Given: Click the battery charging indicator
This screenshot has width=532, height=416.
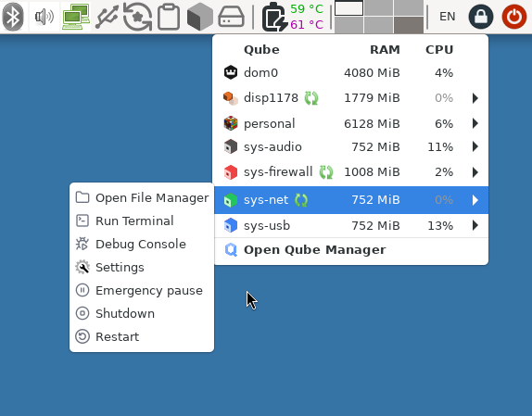Looking at the screenshot, I should pos(274,17).
